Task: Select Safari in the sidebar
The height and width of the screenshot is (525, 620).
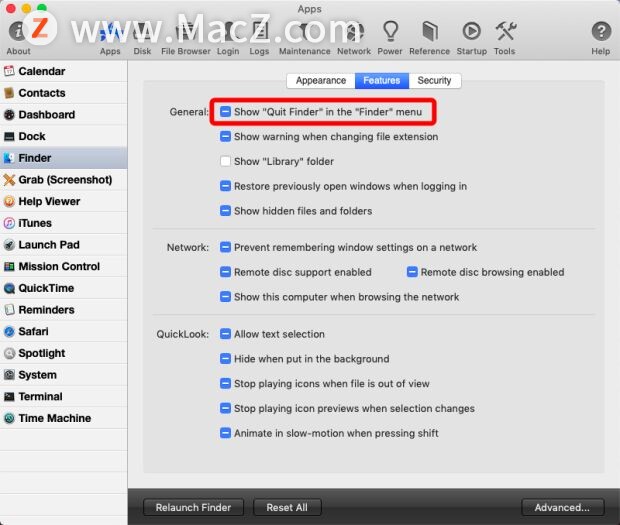Action: click(64, 331)
